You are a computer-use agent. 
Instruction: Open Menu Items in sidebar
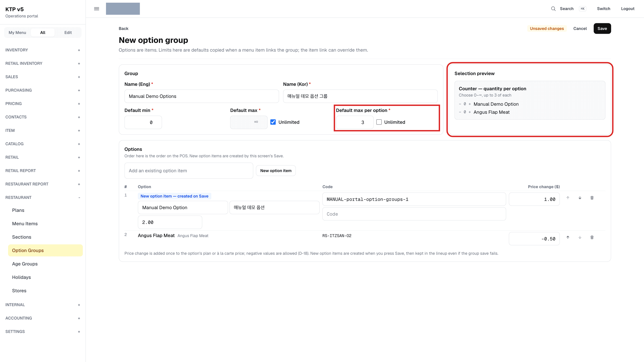point(45,224)
